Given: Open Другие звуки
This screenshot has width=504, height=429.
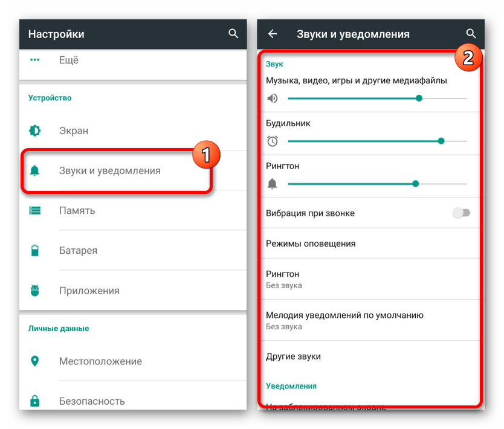Looking at the screenshot, I should pyautogui.click(x=370, y=356).
